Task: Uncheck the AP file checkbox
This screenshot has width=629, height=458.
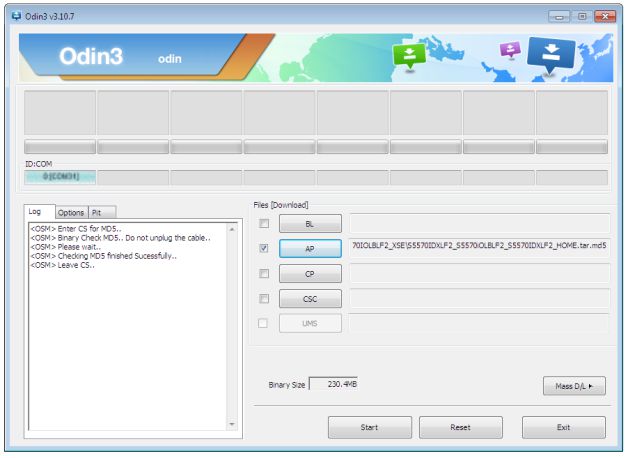Action: (264, 248)
